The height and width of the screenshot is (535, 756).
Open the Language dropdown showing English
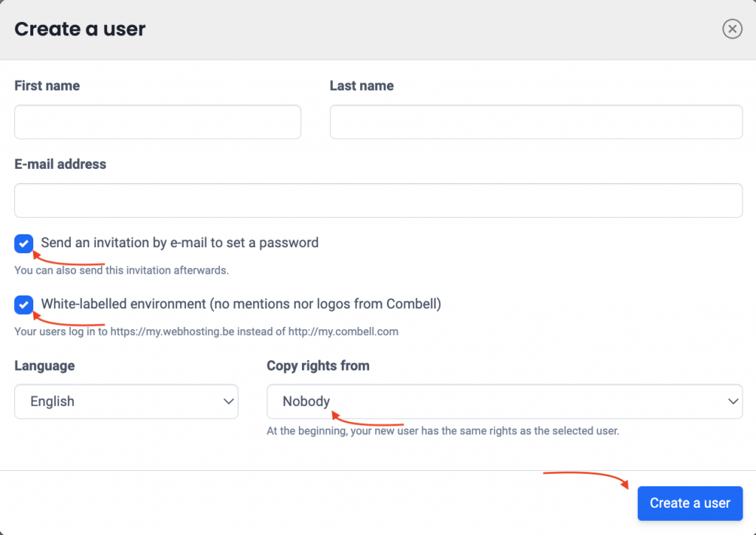coord(126,401)
